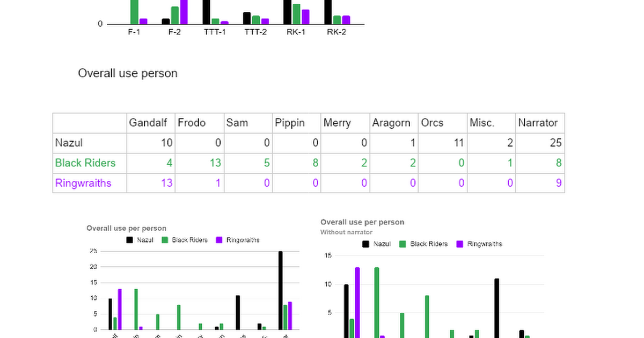
Task: Click the 'Without narrator' chart subtitle
Action: (347, 232)
